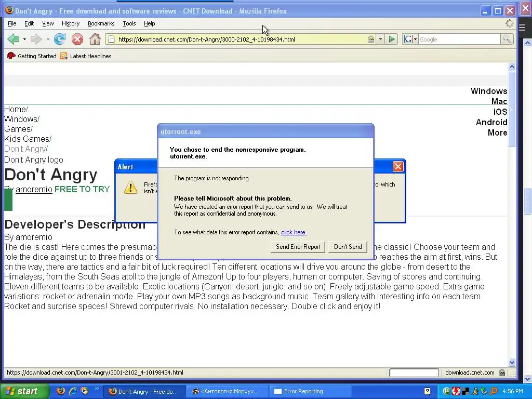Click the red shield tray icon

(x=456, y=392)
